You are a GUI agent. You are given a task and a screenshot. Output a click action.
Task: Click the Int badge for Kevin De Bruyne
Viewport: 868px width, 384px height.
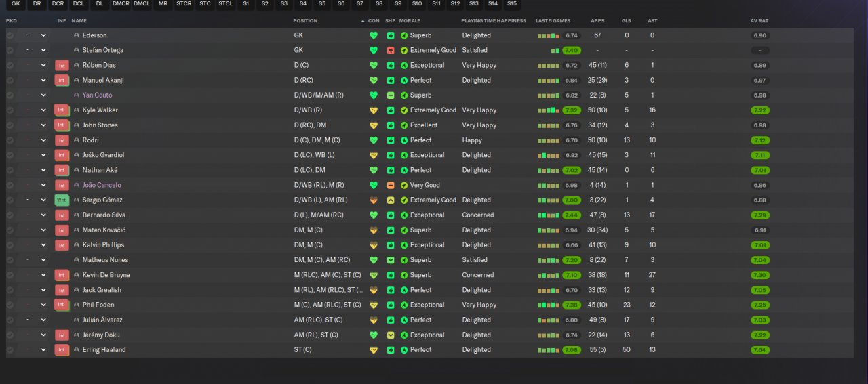point(62,275)
